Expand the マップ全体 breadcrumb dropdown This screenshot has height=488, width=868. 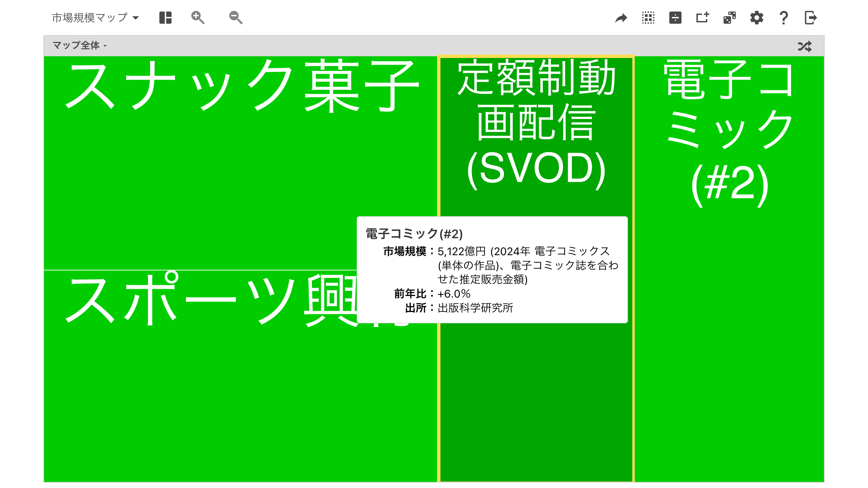click(80, 45)
